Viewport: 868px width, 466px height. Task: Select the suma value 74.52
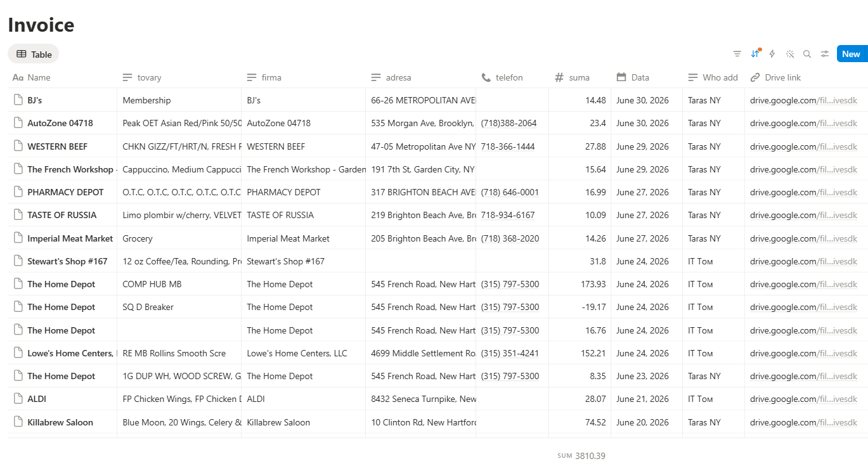click(580, 422)
